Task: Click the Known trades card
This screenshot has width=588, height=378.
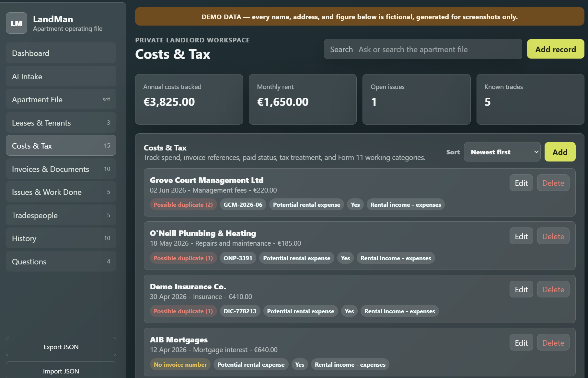Action: (x=530, y=99)
